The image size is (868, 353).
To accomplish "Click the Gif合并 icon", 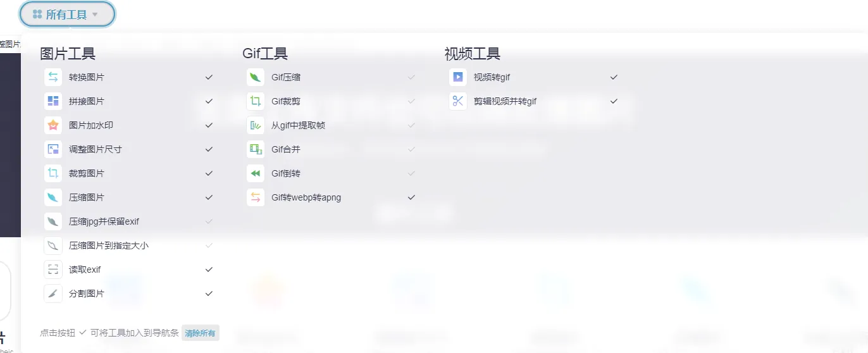I will (256, 149).
